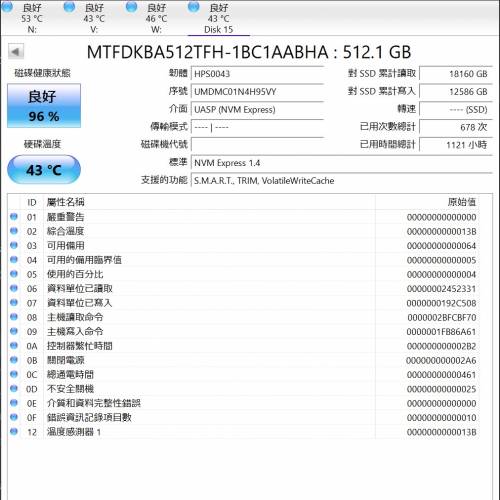
Task: Click rotation rate value ---- (SSD)
Action: coord(456,109)
